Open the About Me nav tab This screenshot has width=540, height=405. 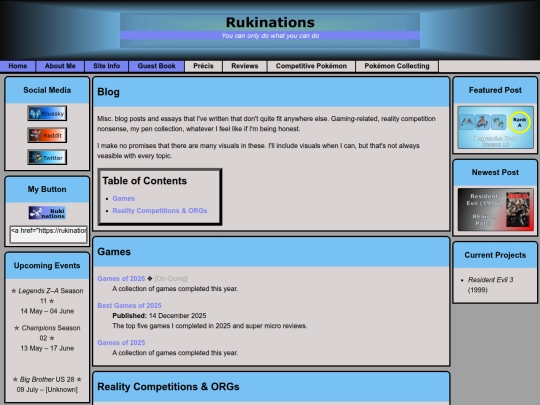click(x=60, y=66)
